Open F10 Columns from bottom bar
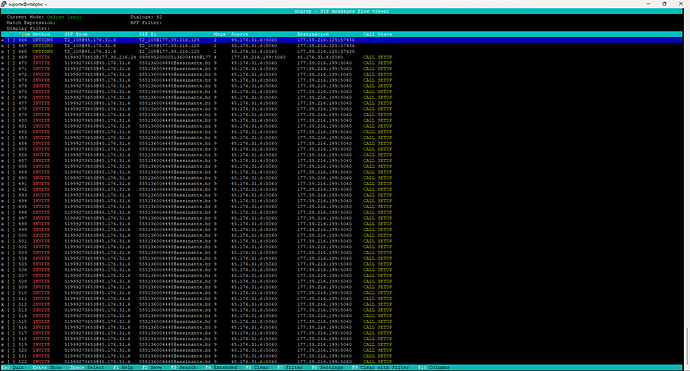Viewport: 690px width, 371px height. coord(434,367)
